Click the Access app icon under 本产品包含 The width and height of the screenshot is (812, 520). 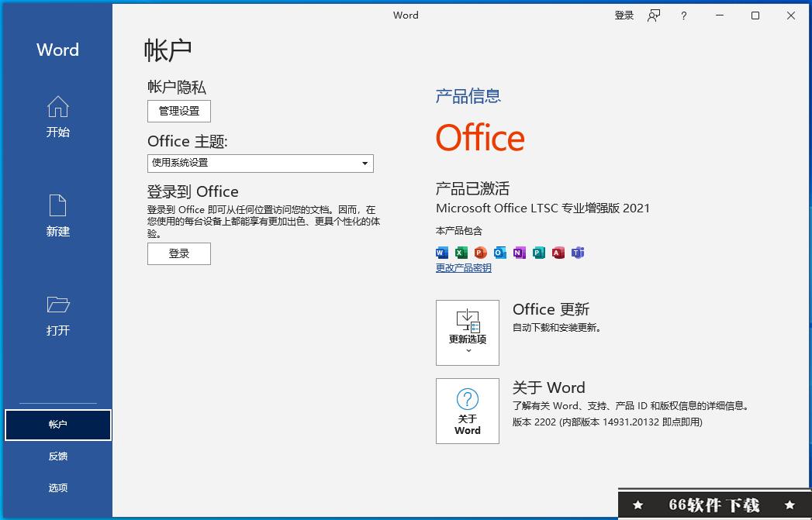click(x=558, y=253)
